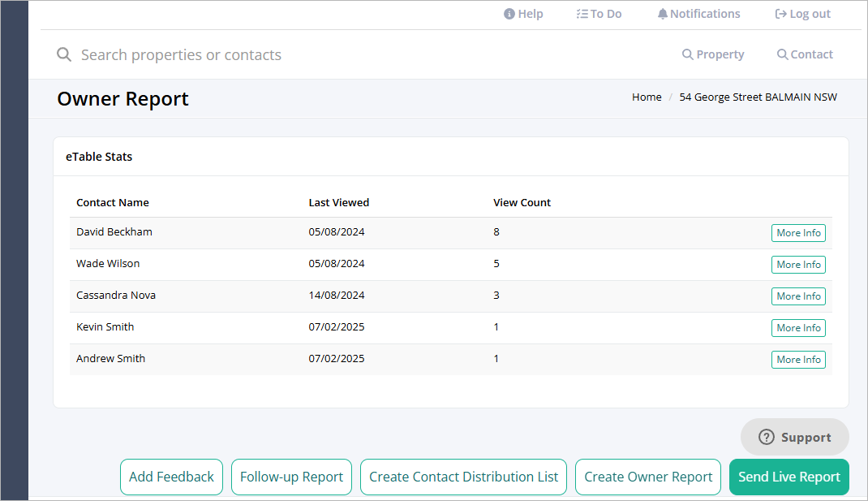This screenshot has height=501, width=868.
Task: Go to Home breadcrumb link
Action: 647,97
